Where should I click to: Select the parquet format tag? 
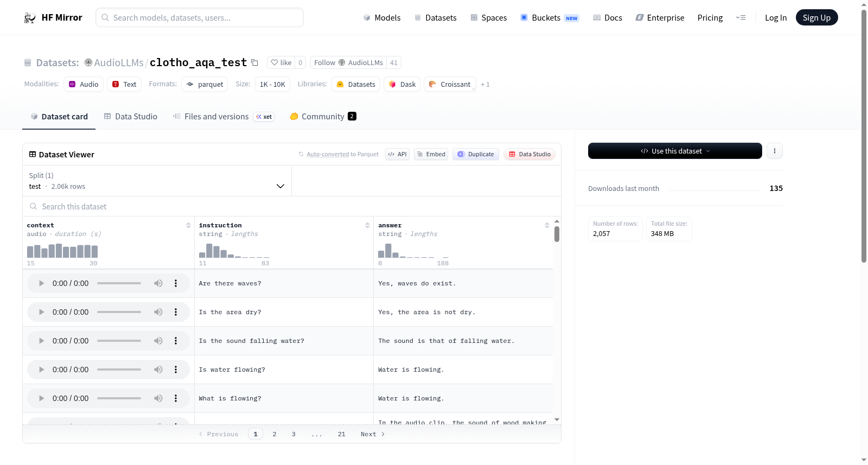pos(205,84)
